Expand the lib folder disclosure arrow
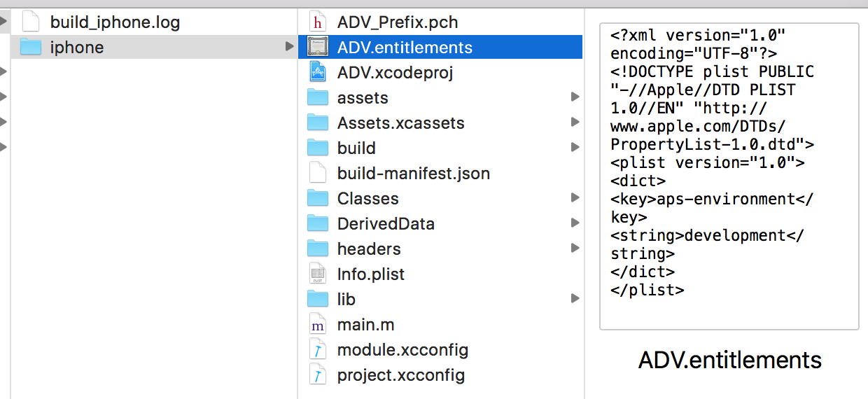868x399 pixels. 575,299
